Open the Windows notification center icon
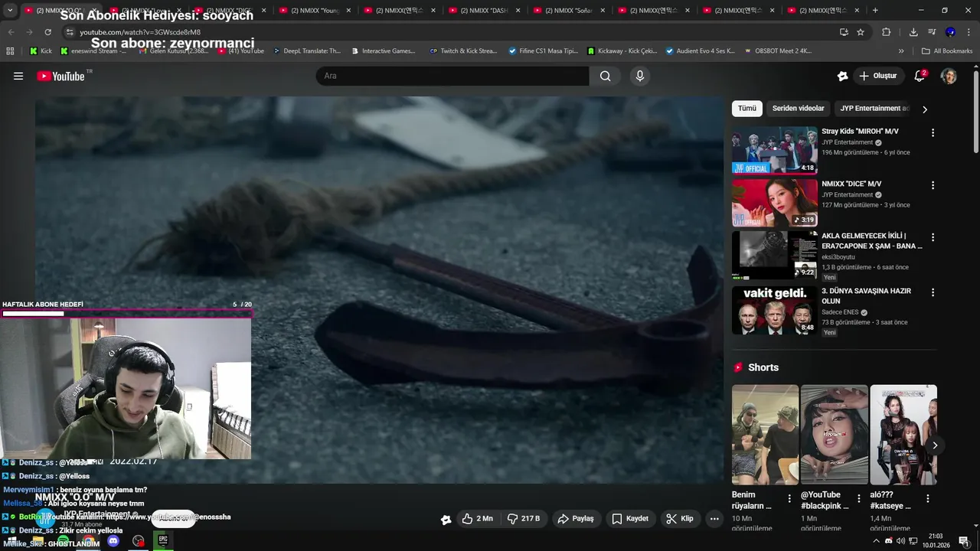Viewport: 980px width, 551px height. [x=963, y=541]
